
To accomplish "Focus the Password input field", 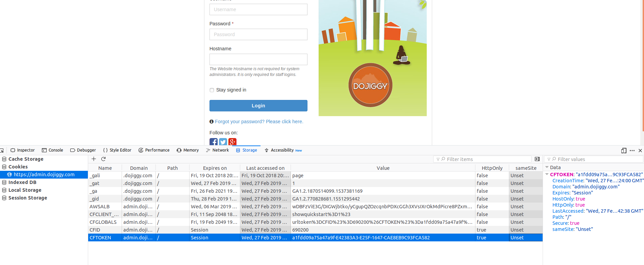I will [x=258, y=34].
